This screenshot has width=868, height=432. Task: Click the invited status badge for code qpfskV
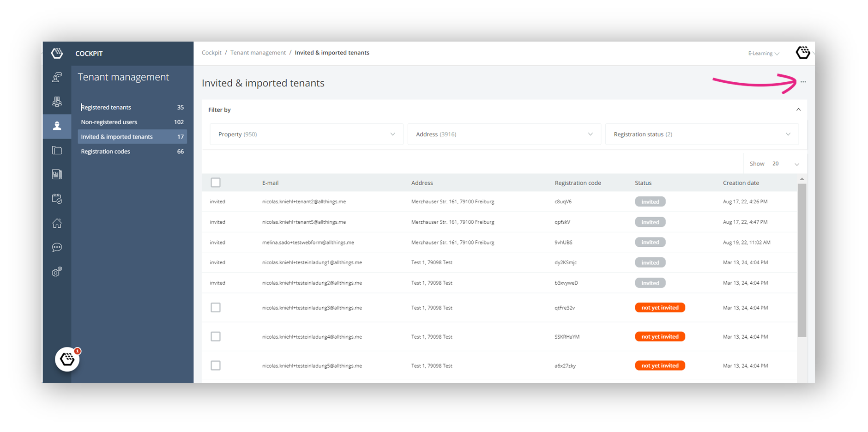(x=650, y=222)
